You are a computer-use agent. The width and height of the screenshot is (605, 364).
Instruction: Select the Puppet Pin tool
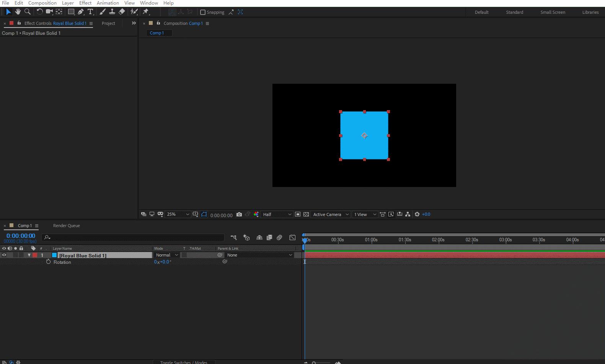(146, 12)
